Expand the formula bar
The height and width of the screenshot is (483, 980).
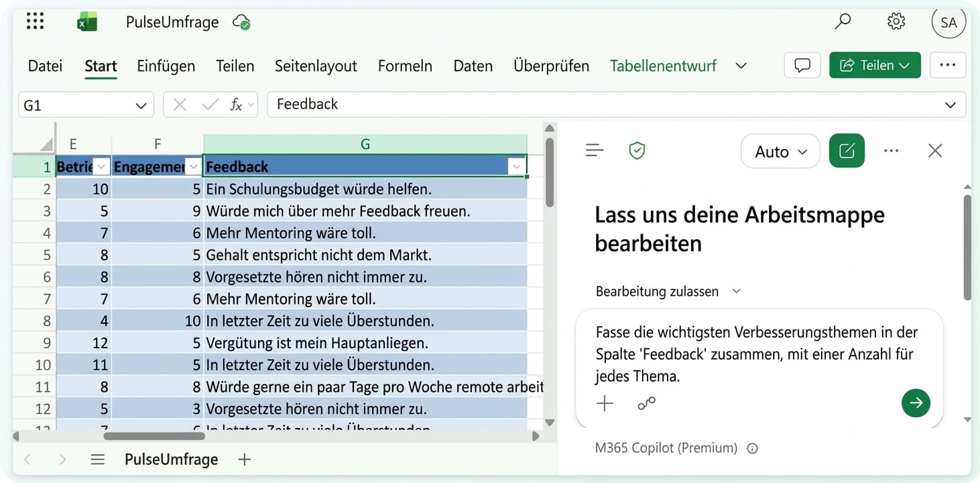click(x=951, y=105)
